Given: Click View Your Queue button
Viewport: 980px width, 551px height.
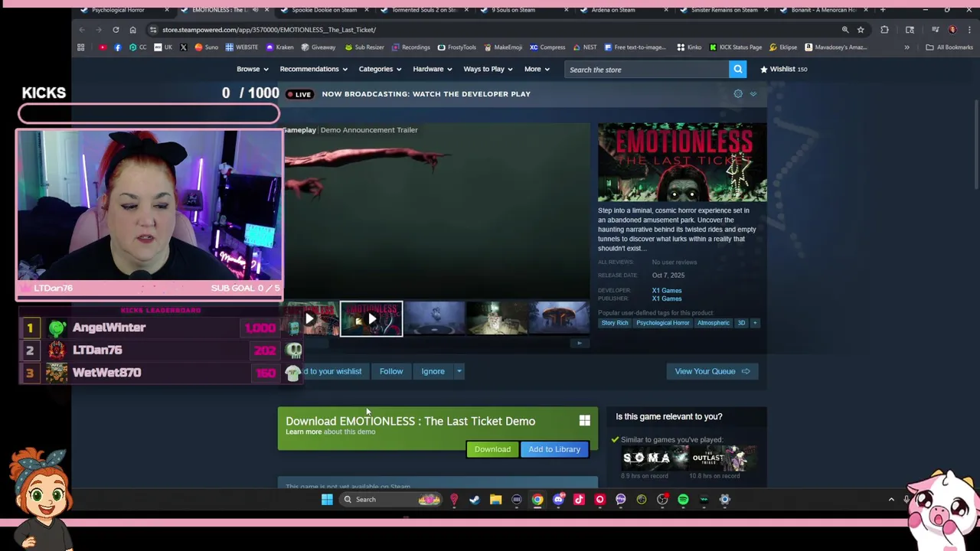Looking at the screenshot, I should pyautogui.click(x=712, y=371).
